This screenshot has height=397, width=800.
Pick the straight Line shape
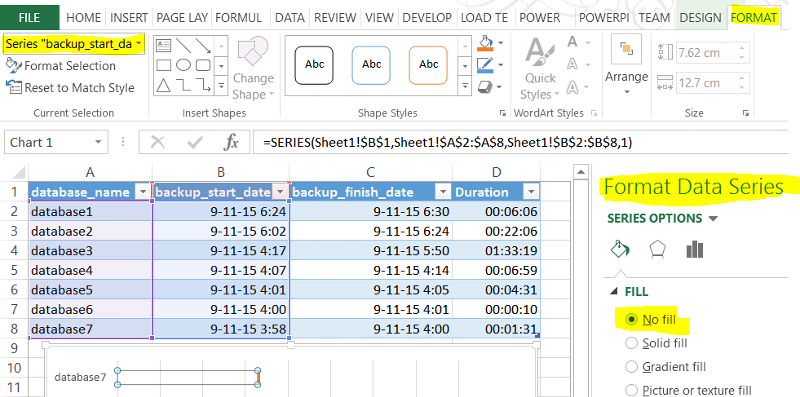point(183,46)
